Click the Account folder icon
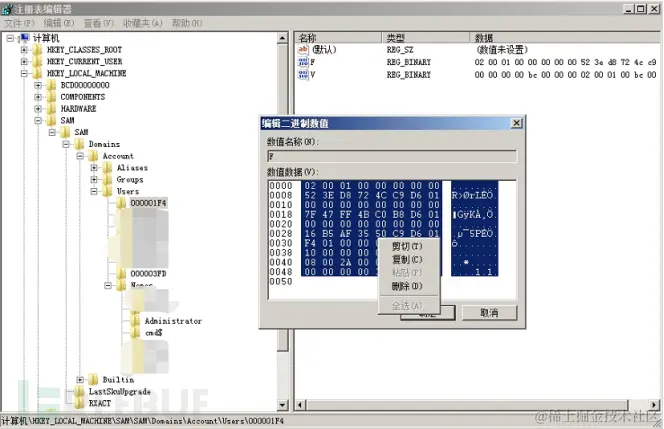Screen dimensions: 664x429 [94, 156]
